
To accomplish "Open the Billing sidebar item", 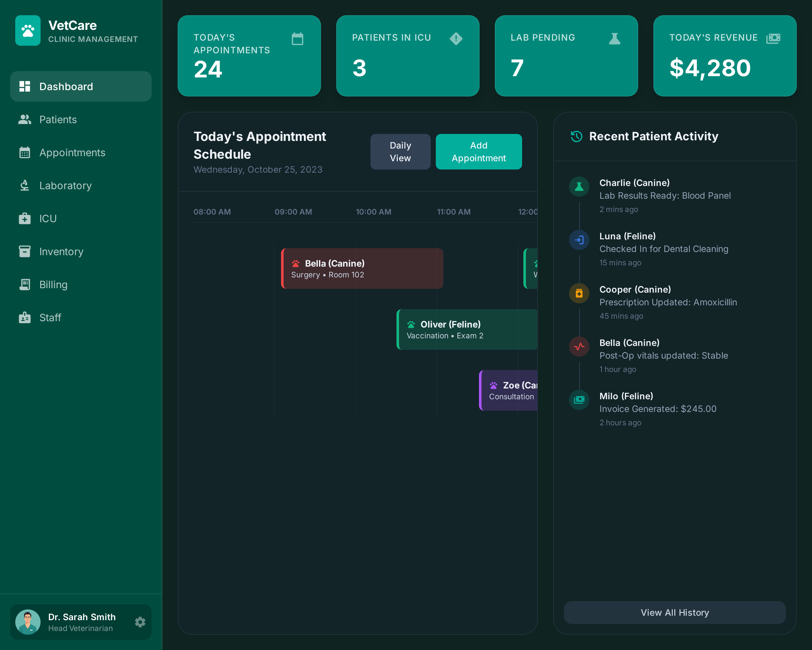I will pos(53,284).
